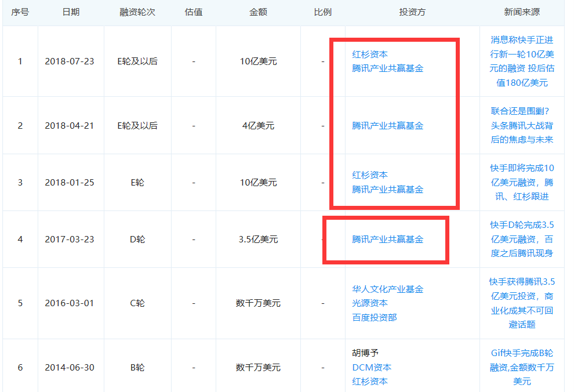Select date cell 2014-06-30
The width and height of the screenshot is (574, 392).
pos(70,367)
